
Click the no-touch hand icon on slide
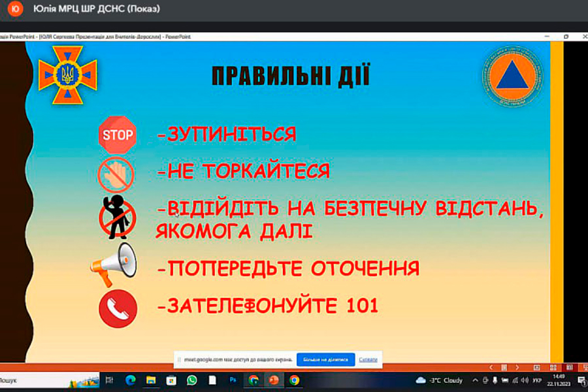point(116,174)
